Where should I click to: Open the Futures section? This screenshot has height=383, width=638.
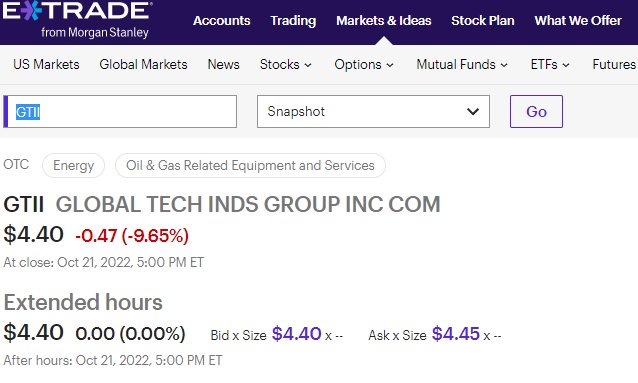614,64
